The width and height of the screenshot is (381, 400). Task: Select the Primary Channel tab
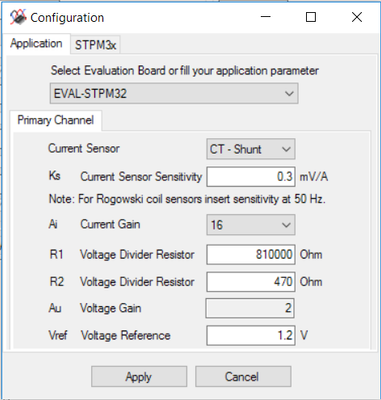56,120
